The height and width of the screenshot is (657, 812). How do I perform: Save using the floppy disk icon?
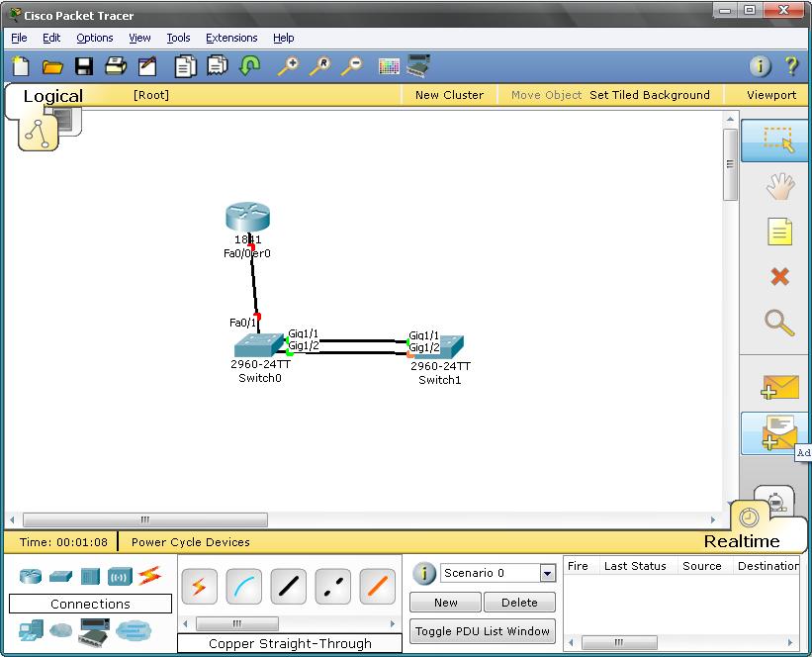pos(84,67)
